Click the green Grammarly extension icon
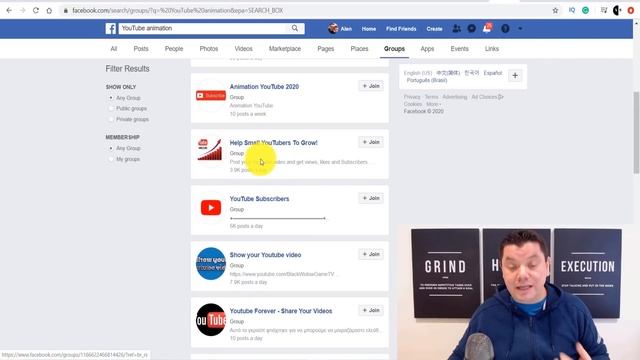 pos(585,11)
